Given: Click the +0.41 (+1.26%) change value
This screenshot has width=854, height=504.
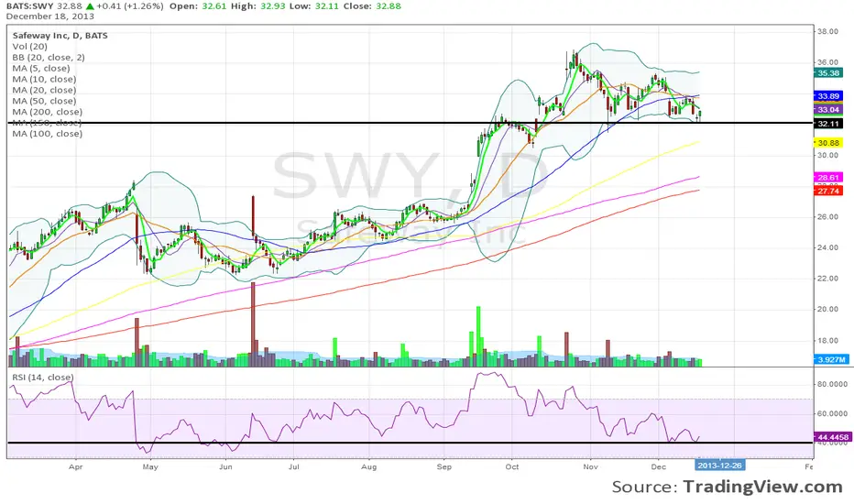Looking at the screenshot, I should click(x=129, y=6).
